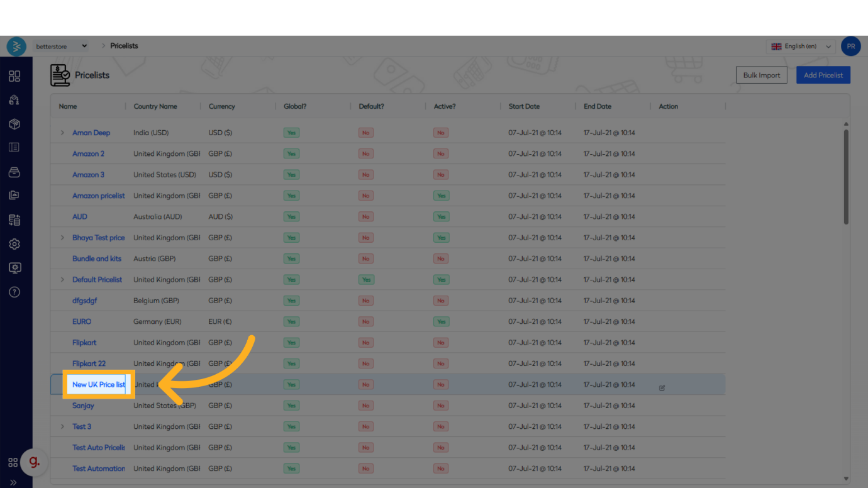Click the Pricelists breadcrumb item
The image size is (868, 488).
(x=124, y=46)
